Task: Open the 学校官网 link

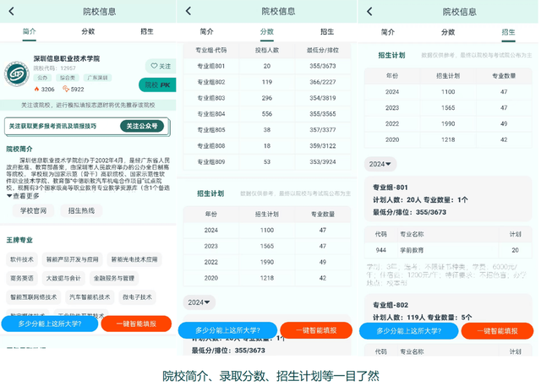Action: pyautogui.click(x=33, y=210)
